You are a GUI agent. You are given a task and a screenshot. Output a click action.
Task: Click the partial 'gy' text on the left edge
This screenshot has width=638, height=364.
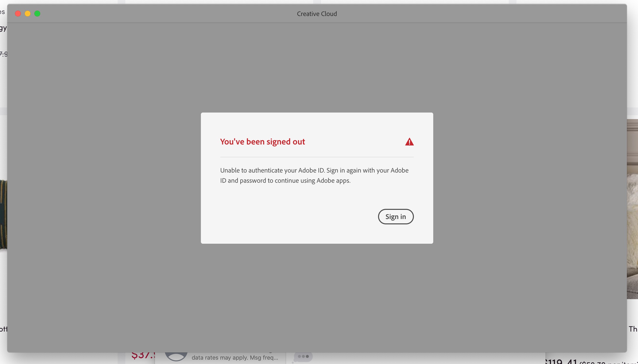pos(2,28)
